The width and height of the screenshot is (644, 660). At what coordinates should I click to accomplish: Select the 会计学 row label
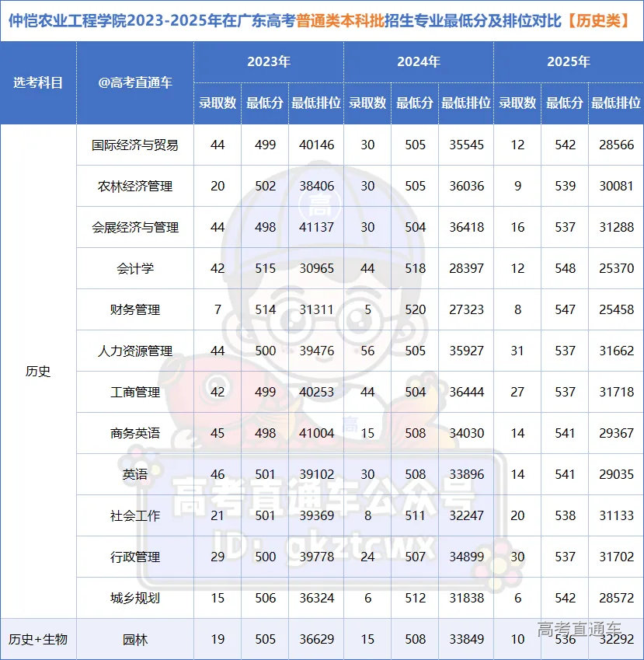pyautogui.click(x=135, y=268)
